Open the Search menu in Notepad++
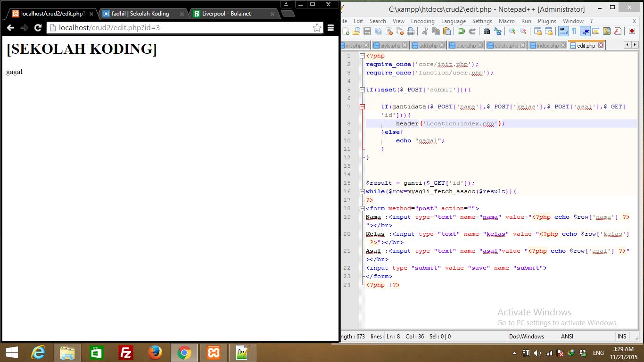 pos(378,21)
